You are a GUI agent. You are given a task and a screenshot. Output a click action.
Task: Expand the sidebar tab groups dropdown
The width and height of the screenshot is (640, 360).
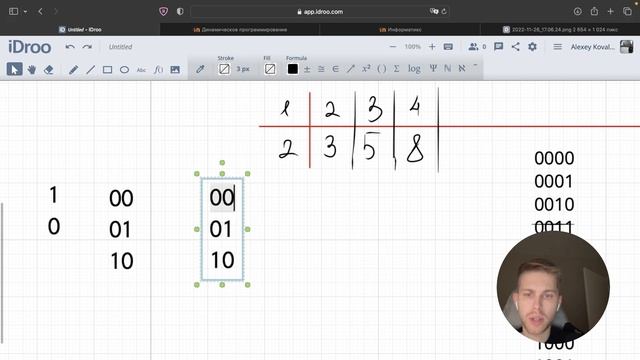[x=25, y=11]
